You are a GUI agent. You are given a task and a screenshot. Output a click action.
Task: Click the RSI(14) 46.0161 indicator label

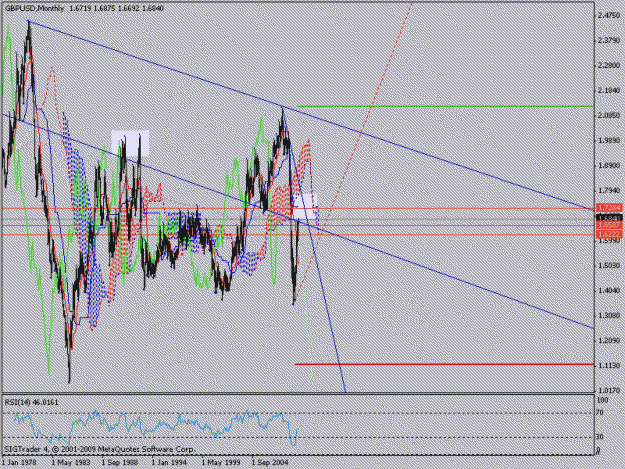point(31,402)
